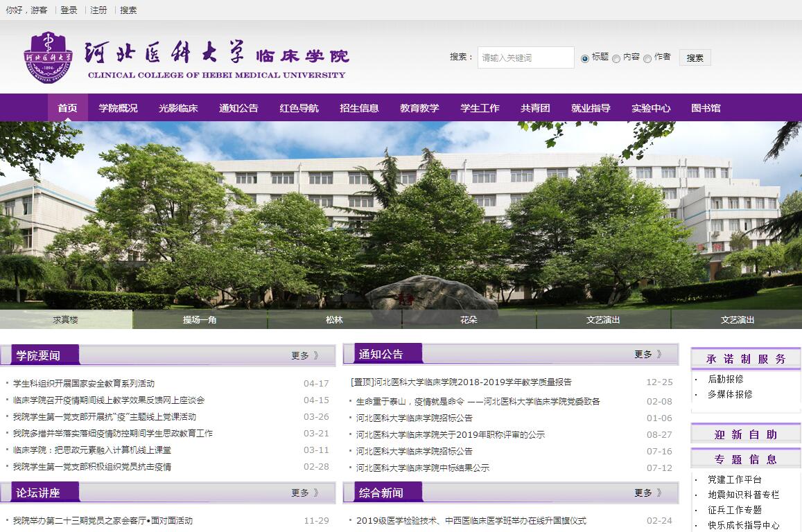
Task: Click the search keyword input field
Action: tap(525, 57)
